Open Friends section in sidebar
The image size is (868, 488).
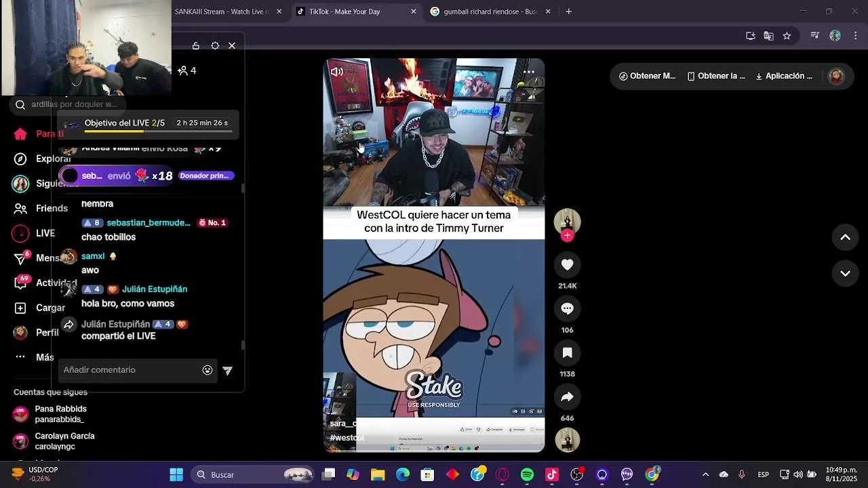42,208
